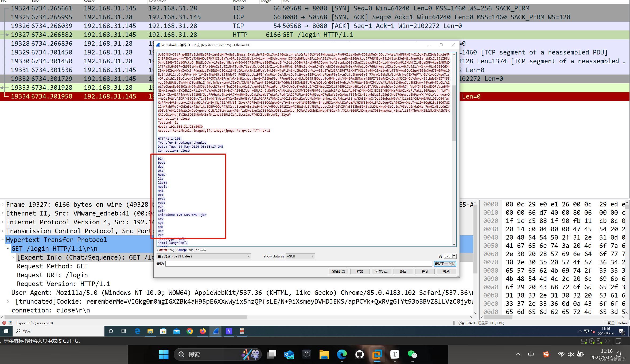Open host Wi-Fi network tray icon

[561, 354]
